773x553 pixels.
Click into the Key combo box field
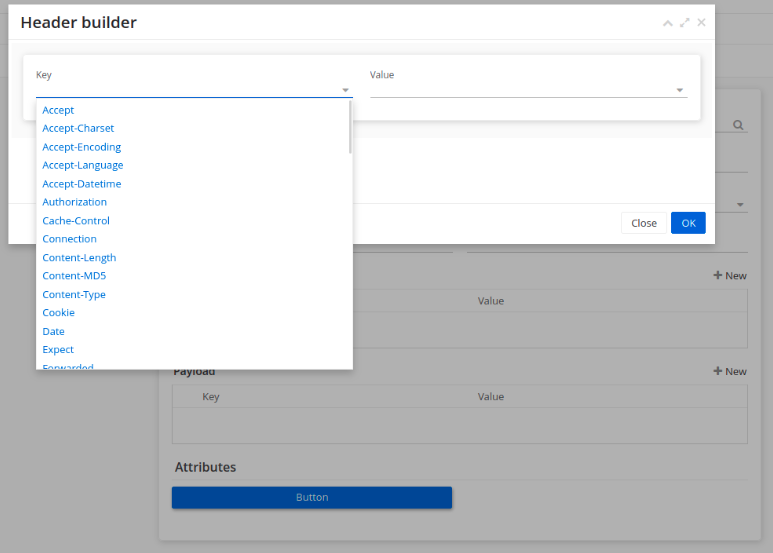coord(194,90)
